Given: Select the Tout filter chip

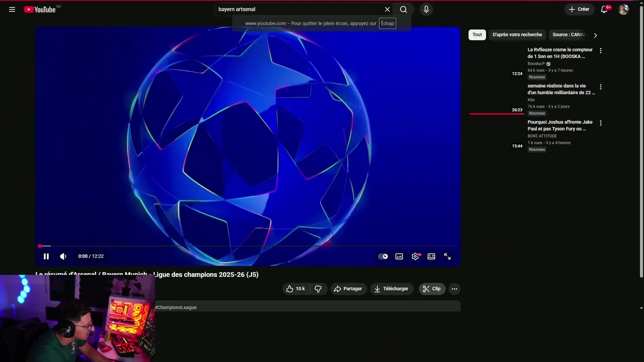Looking at the screenshot, I should (477, 35).
